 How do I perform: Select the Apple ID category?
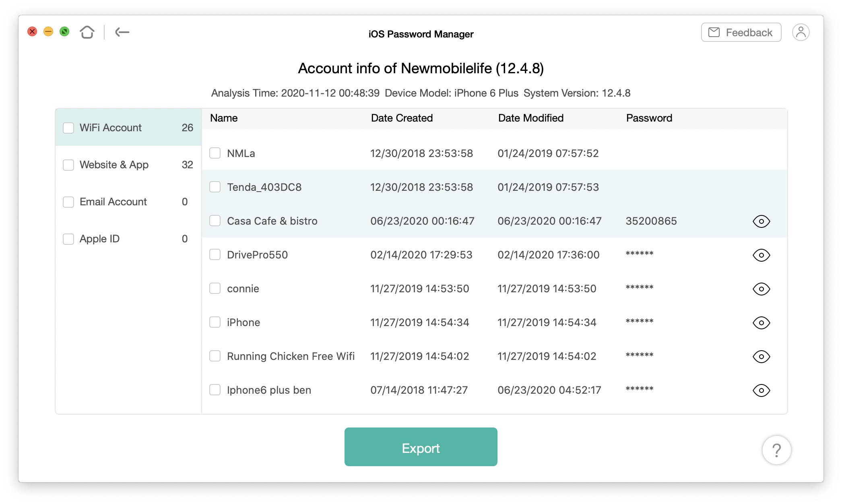click(99, 239)
